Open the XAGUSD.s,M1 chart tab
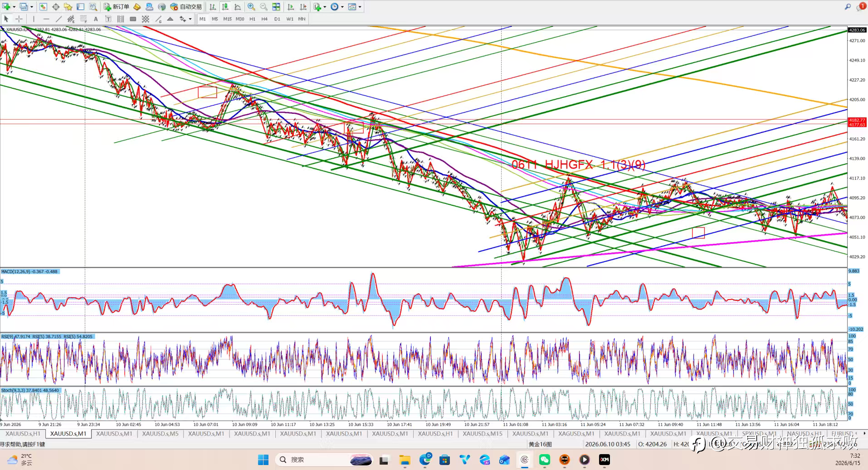This screenshot has width=868, height=470. point(576,434)
